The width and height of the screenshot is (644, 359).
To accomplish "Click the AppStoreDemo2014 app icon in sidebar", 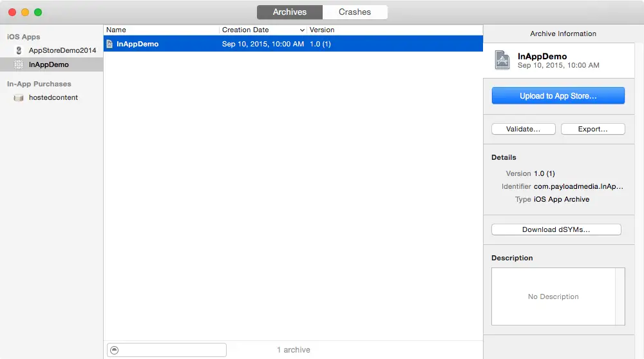I will 19,50.
